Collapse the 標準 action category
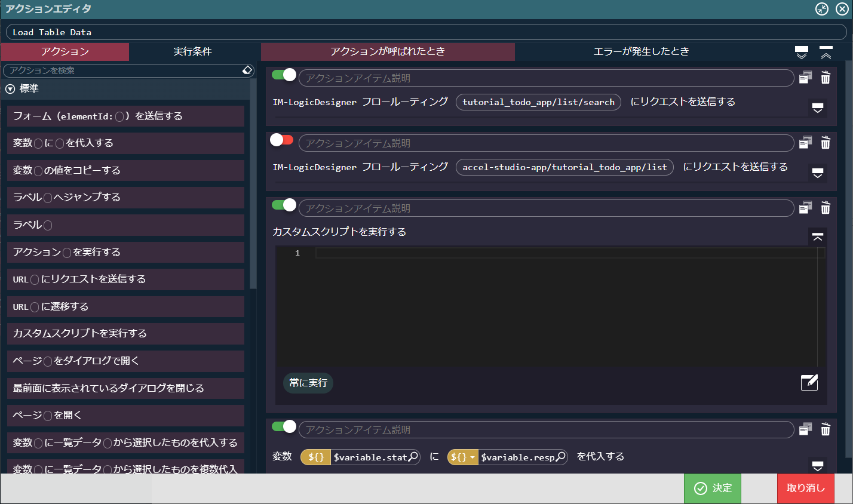853x504 pixels. (10, 89)
